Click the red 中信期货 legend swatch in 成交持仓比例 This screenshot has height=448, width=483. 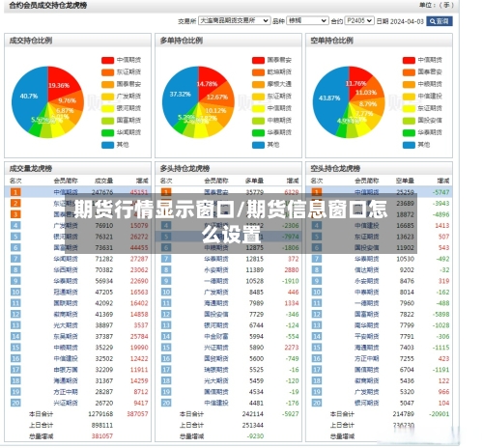[107, 60]
